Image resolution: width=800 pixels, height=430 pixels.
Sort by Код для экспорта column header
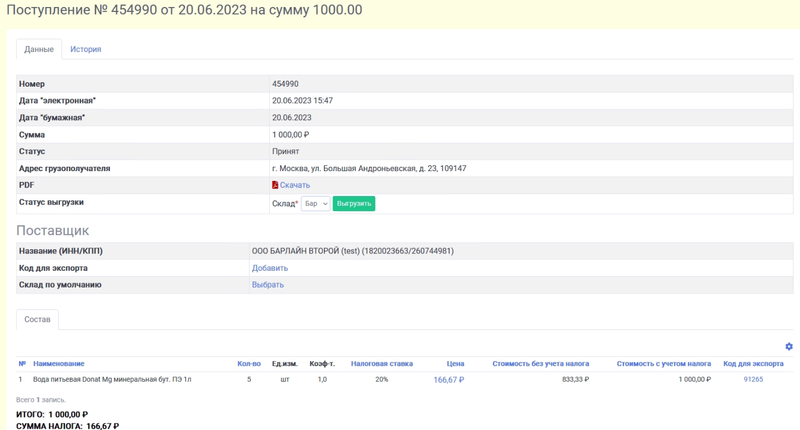753,364
